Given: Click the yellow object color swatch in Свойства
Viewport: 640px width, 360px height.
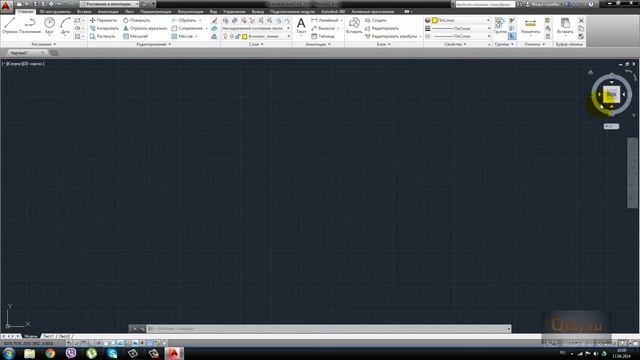Looking at the screenshot, I should pyautogui.click(x=435, y=20).
